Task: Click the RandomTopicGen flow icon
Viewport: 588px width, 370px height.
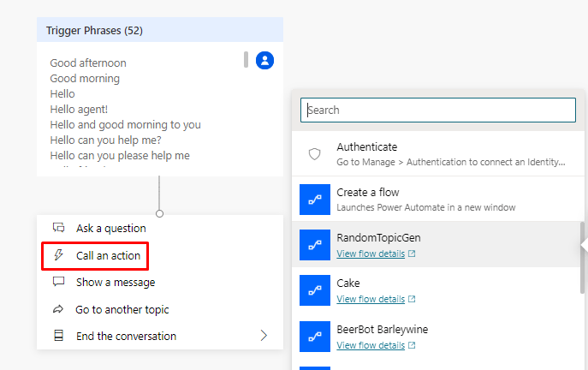Action: (x=314, y=245)
